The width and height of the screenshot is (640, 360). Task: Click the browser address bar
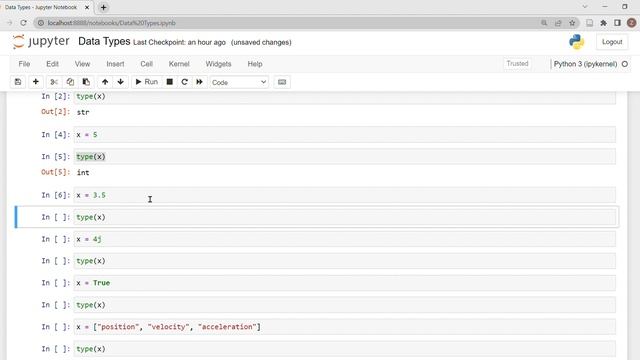point(286,23)
